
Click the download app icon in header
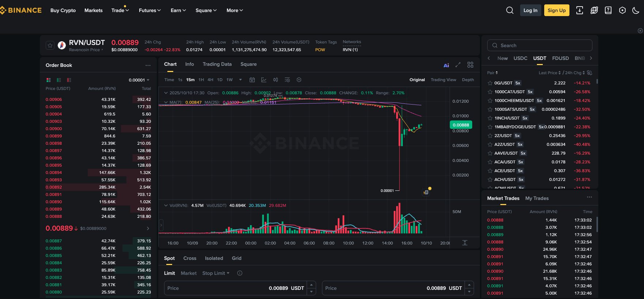click(x=580, y=11)
